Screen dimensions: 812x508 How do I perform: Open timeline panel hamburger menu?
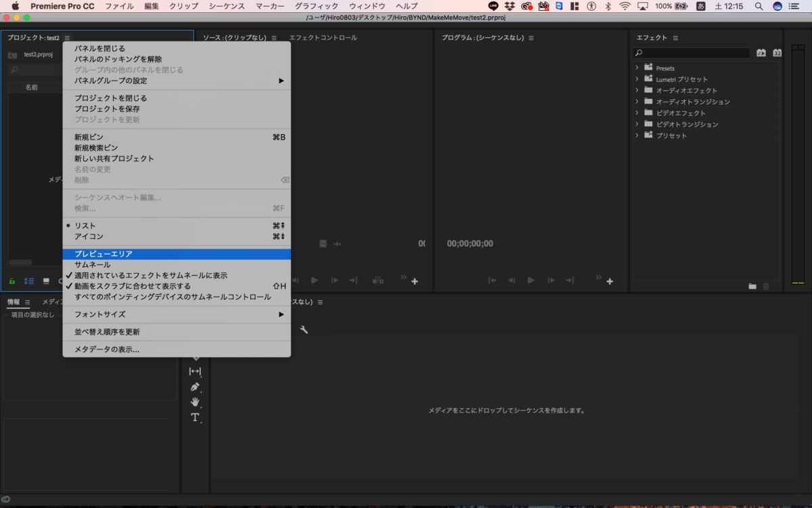click(x=320, y=302)
